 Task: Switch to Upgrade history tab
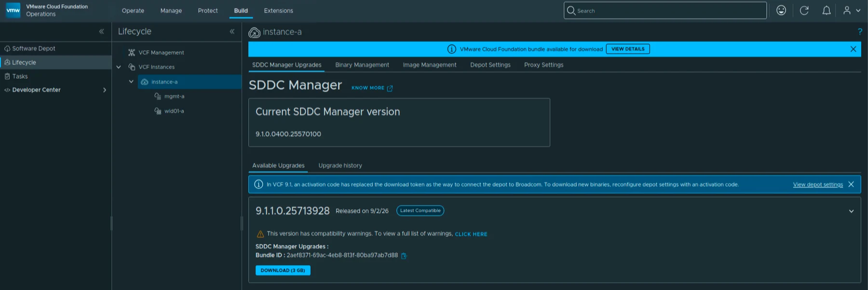340,166
